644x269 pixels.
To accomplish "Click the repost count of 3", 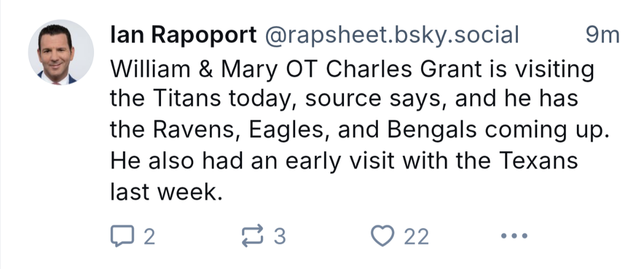I will click(x=279, y=237).
